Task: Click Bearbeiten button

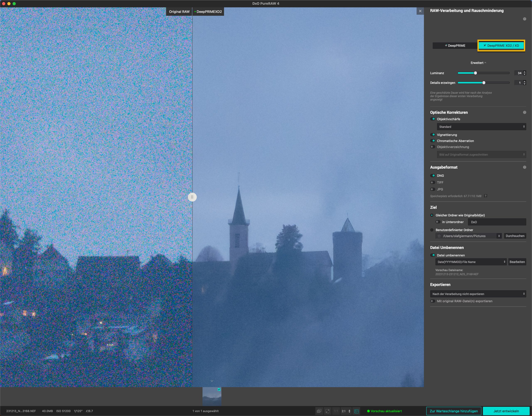Action: (517, 262)
